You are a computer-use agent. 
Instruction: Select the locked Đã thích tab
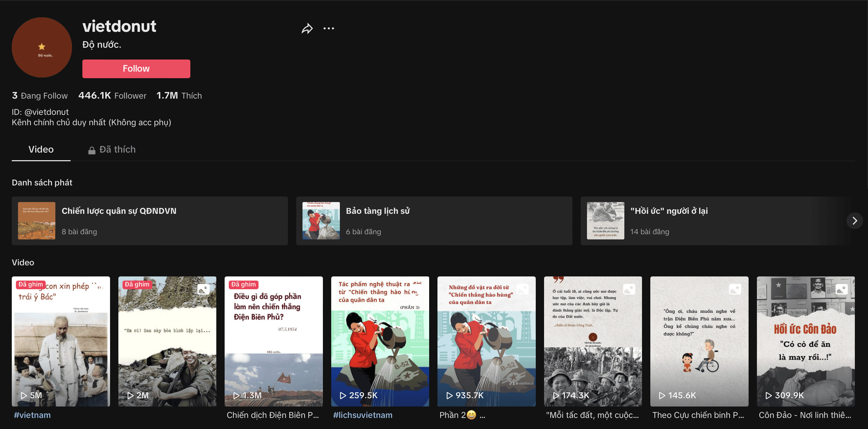[x=112, y=149]
